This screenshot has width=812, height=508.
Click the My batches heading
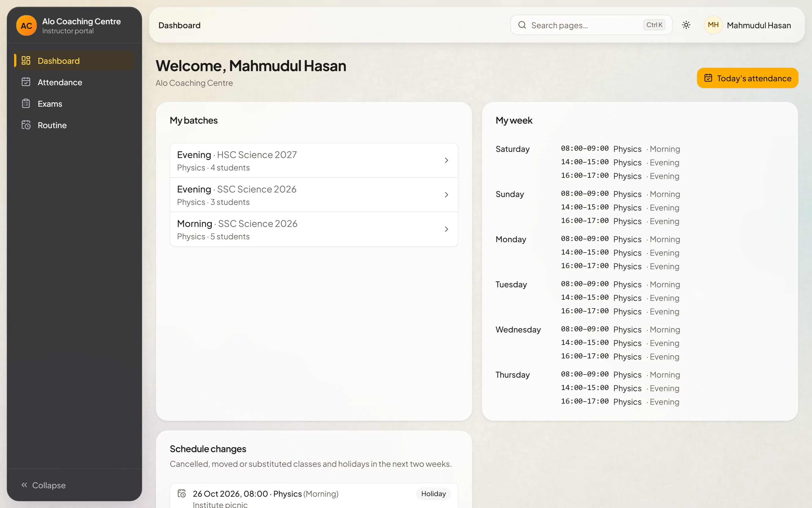[x=194, y=120]
